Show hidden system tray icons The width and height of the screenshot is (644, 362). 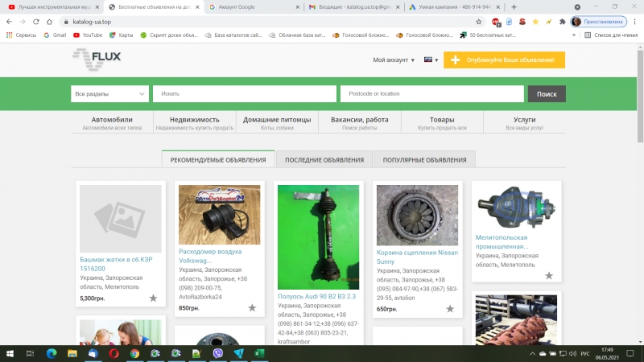[x=532, y=353]
